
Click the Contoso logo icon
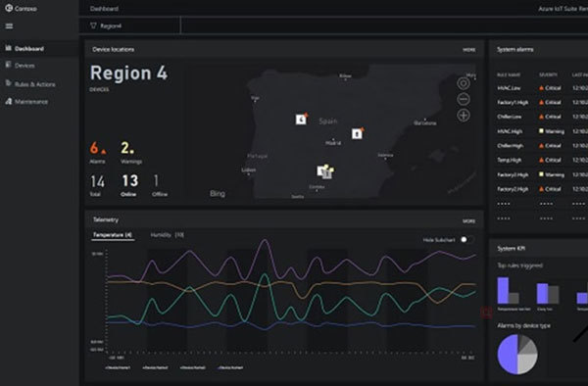(9, 8)
